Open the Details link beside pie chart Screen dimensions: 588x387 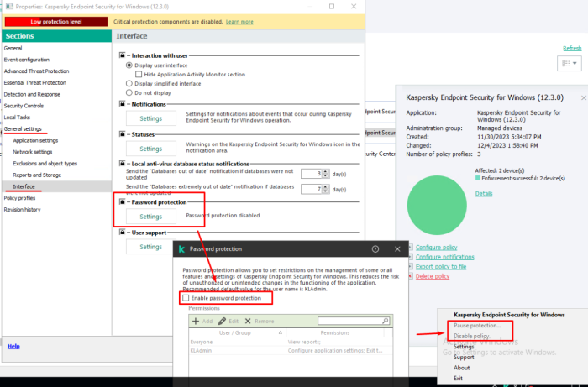[x=484, y=194]
